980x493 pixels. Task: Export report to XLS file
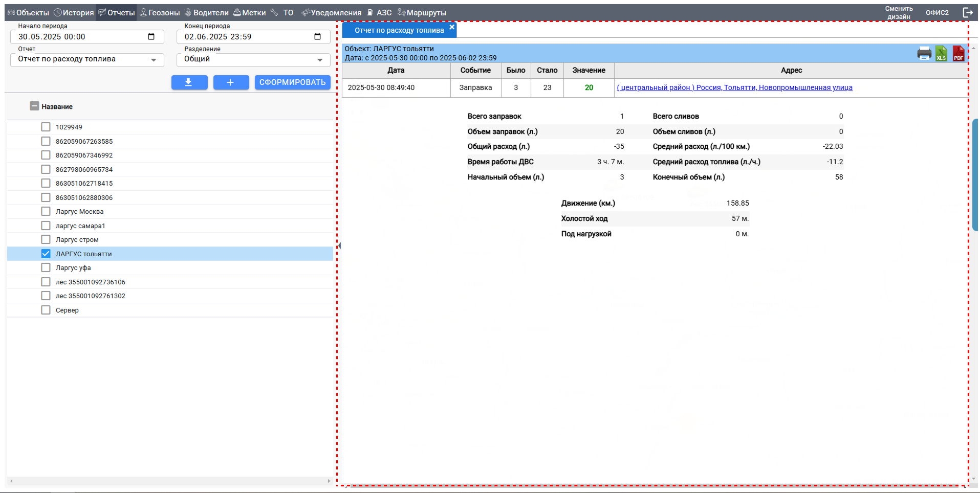(x=941, y=53)
